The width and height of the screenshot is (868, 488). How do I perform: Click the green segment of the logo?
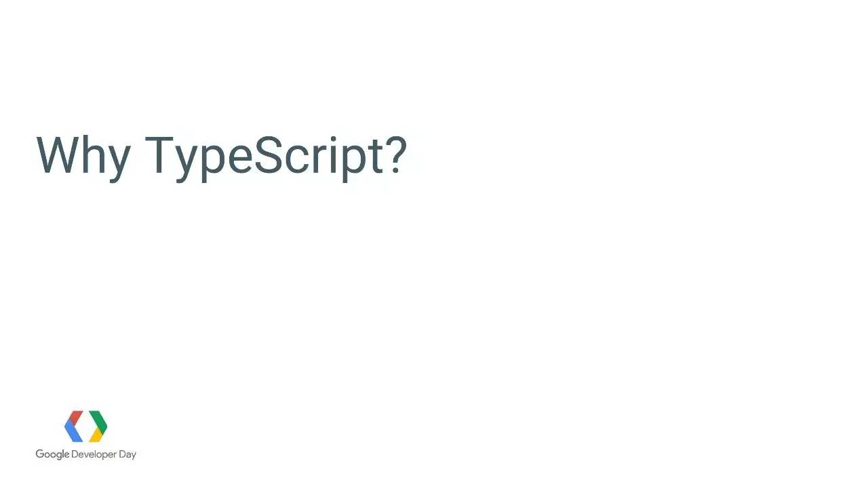pos(98,420)
